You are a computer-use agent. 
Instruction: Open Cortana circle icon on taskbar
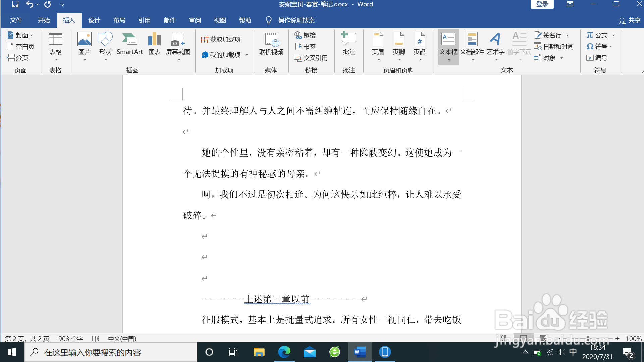click(x=209, y=352)
